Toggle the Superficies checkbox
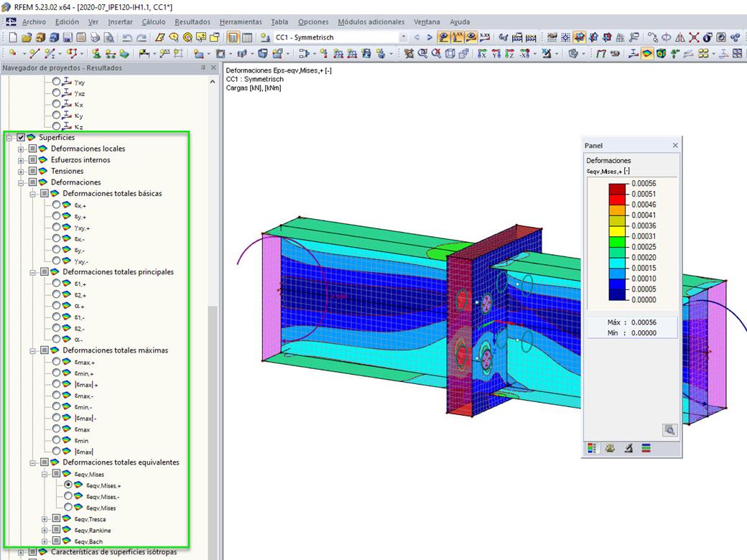Image resolution: width=747 pixels, height=560 pixels. click(21, 137)
